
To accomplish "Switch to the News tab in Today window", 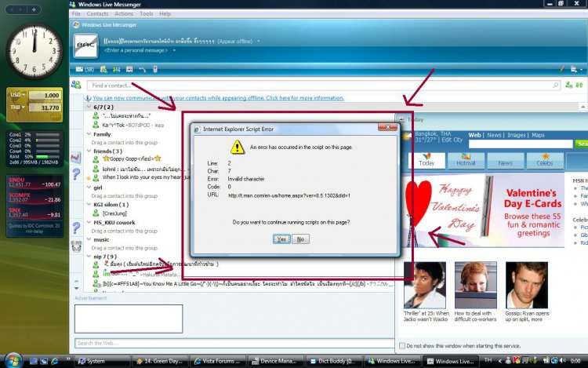I will (505, 160).
